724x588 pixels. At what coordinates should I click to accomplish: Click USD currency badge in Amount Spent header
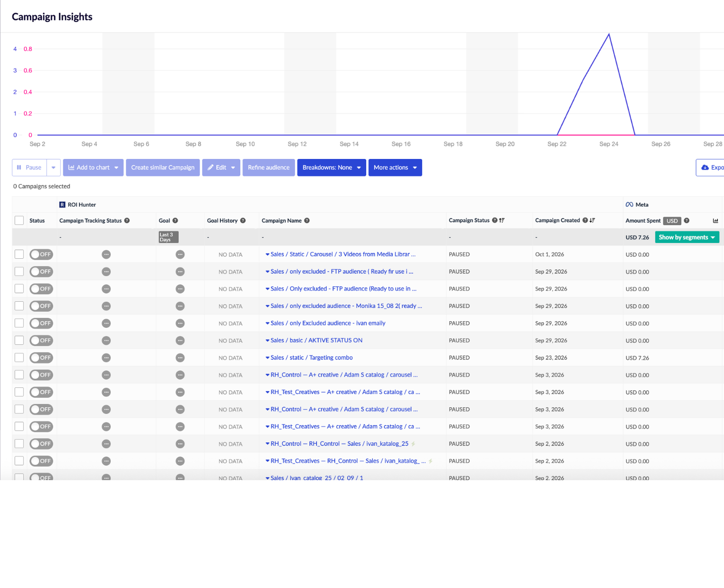click(672, 221)
